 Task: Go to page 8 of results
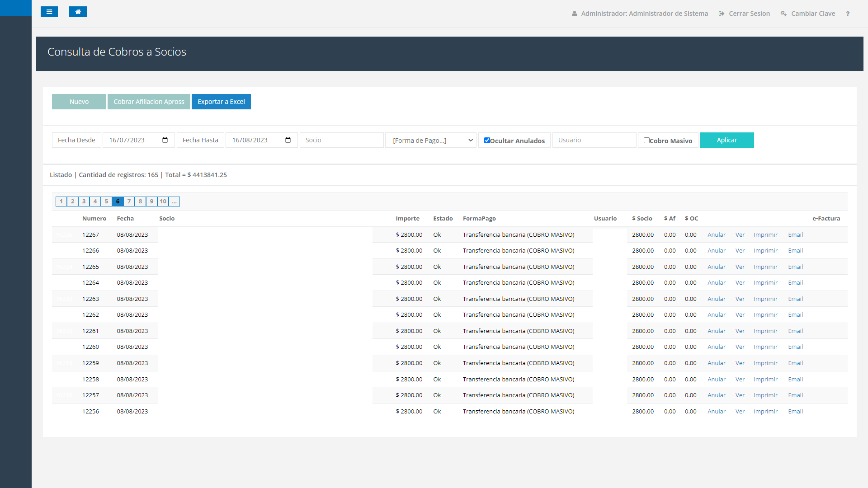click(x=140, y=202)
